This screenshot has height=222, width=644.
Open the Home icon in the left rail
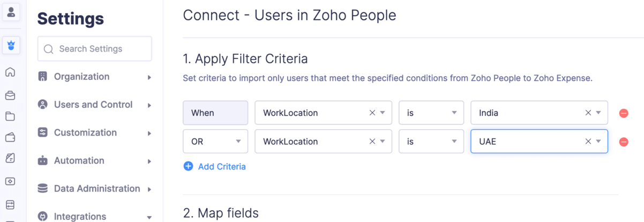click(x=10, y=72)
